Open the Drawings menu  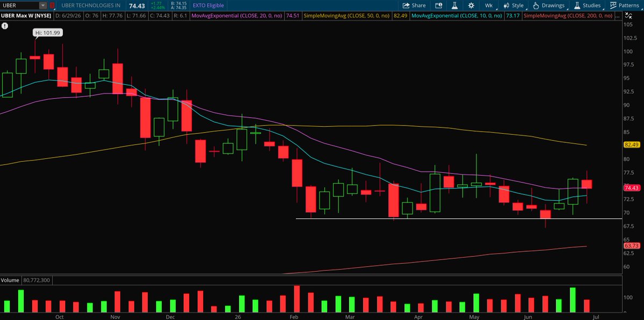coord(549,5)
